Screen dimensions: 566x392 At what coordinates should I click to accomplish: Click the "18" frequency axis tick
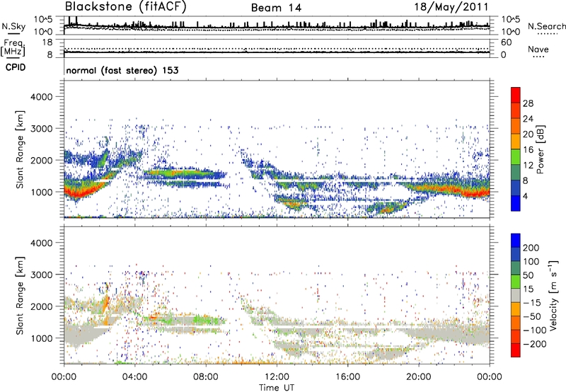[x=47, y=42]
